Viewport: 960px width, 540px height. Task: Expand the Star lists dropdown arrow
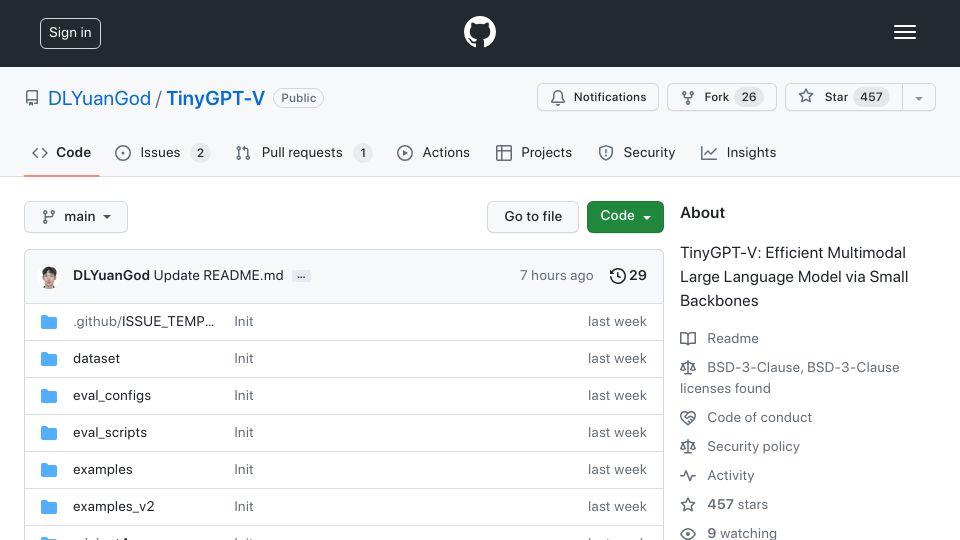(x=918, y=98)
